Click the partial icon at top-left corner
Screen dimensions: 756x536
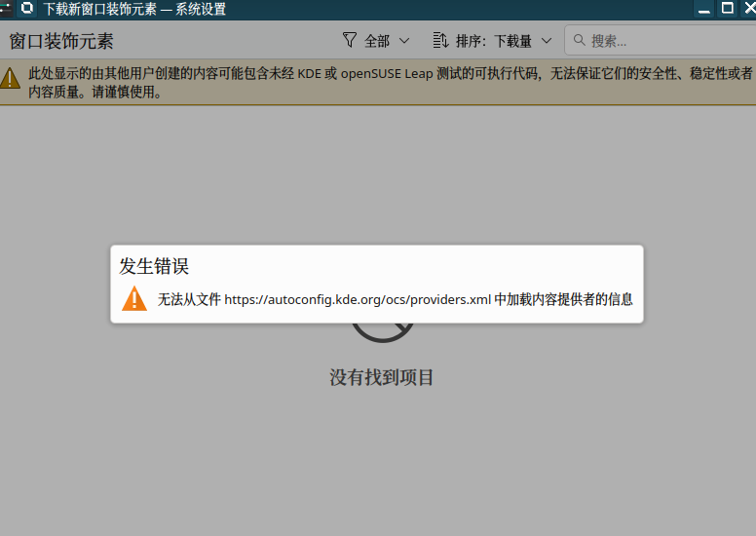5,9
